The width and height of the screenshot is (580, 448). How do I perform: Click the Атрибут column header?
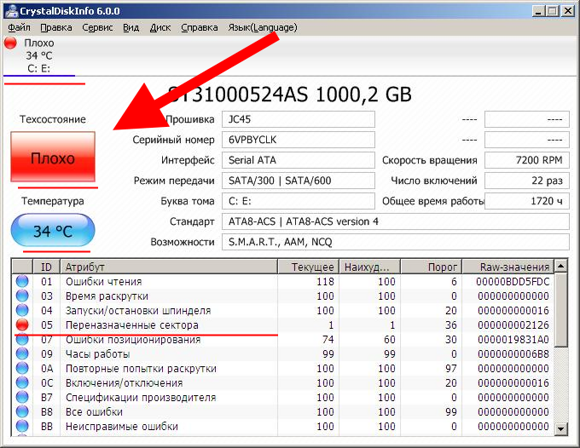pyautogui.click(x=169, y=267)
